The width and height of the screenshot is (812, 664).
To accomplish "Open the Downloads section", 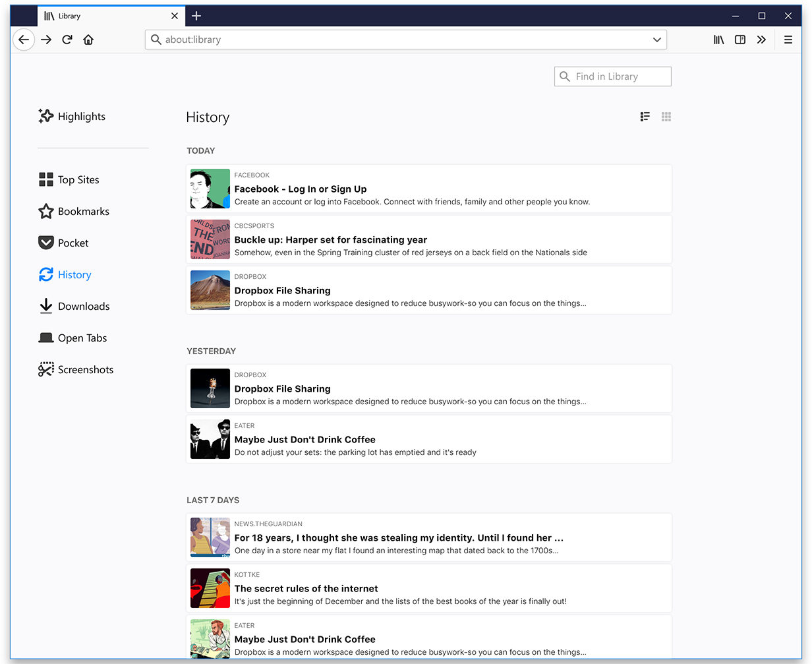I will [x=74, y=307].
